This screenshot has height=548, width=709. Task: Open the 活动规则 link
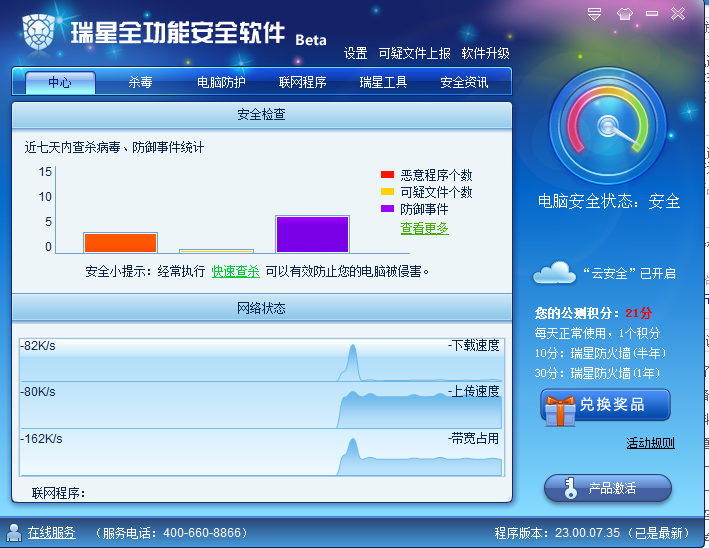tap(650, 443)
